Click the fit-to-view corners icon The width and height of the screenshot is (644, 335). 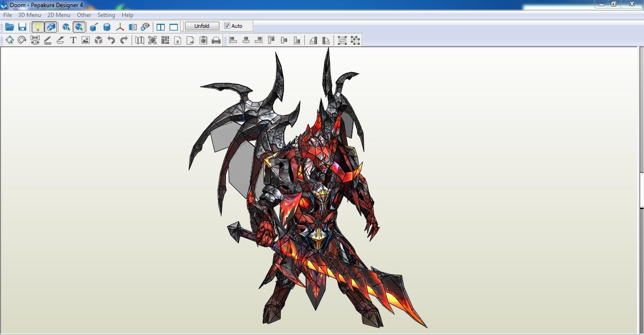pyautogui.click(x=152, y=41)
